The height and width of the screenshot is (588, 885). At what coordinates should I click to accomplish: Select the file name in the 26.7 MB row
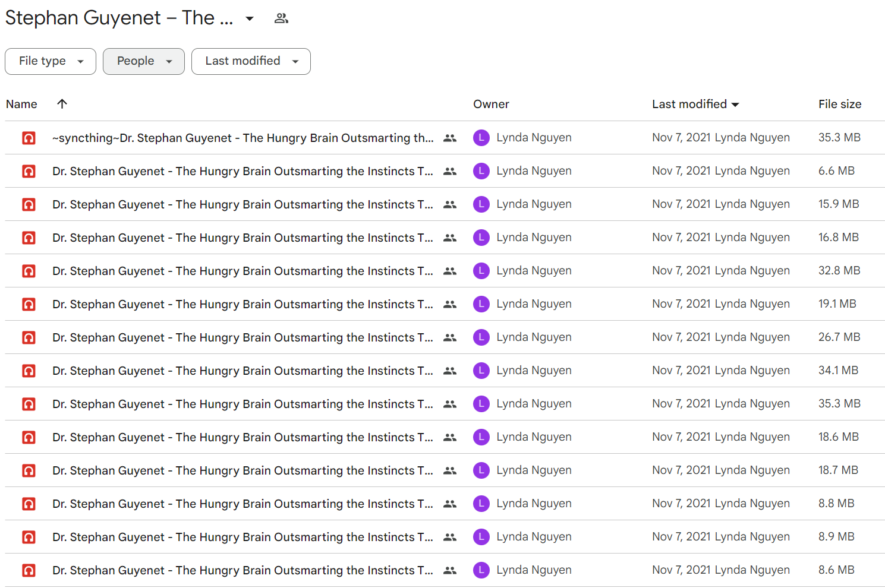click(243, 337)
